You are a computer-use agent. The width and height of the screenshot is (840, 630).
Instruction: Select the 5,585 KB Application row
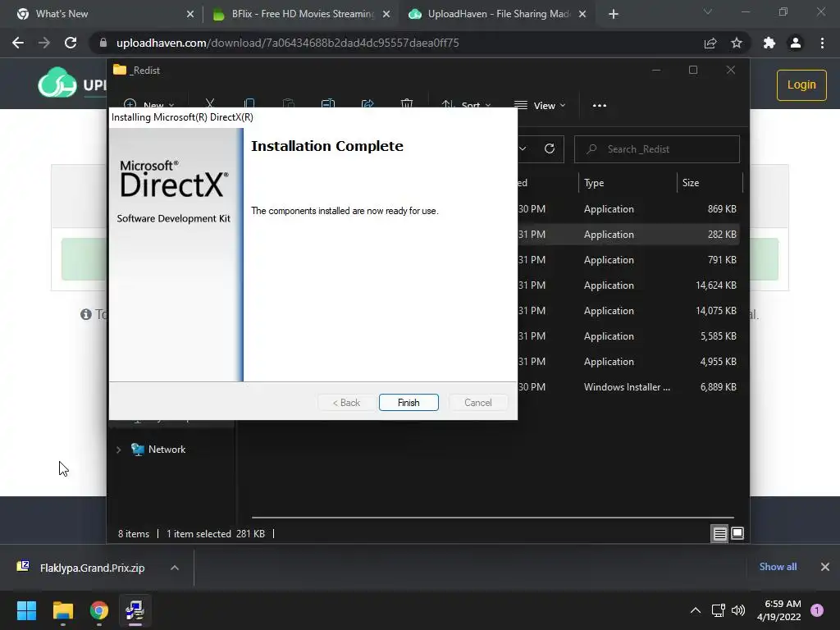tap(628, 336)
